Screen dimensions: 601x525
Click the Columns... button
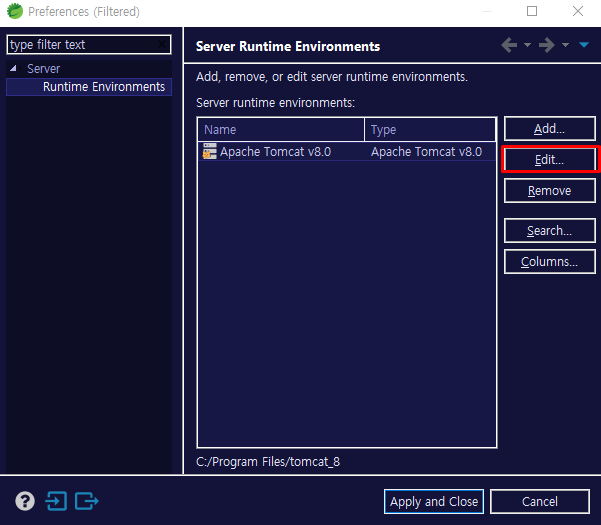550,262
